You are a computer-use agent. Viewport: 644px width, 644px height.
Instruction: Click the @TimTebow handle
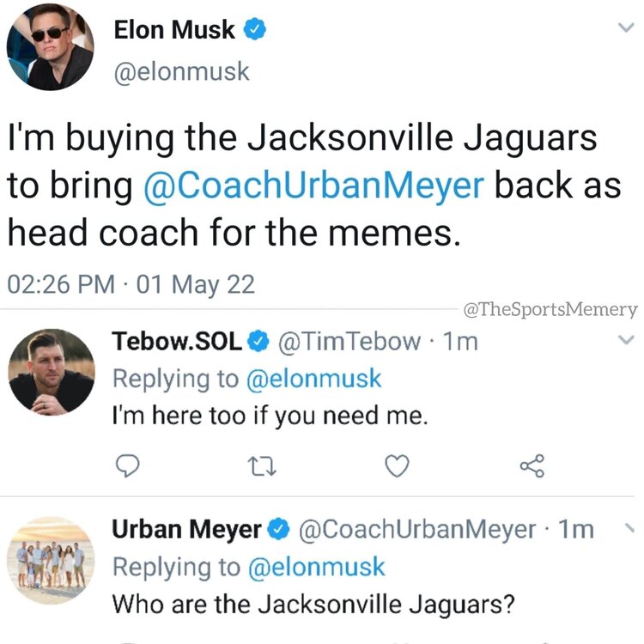[348, 342]
